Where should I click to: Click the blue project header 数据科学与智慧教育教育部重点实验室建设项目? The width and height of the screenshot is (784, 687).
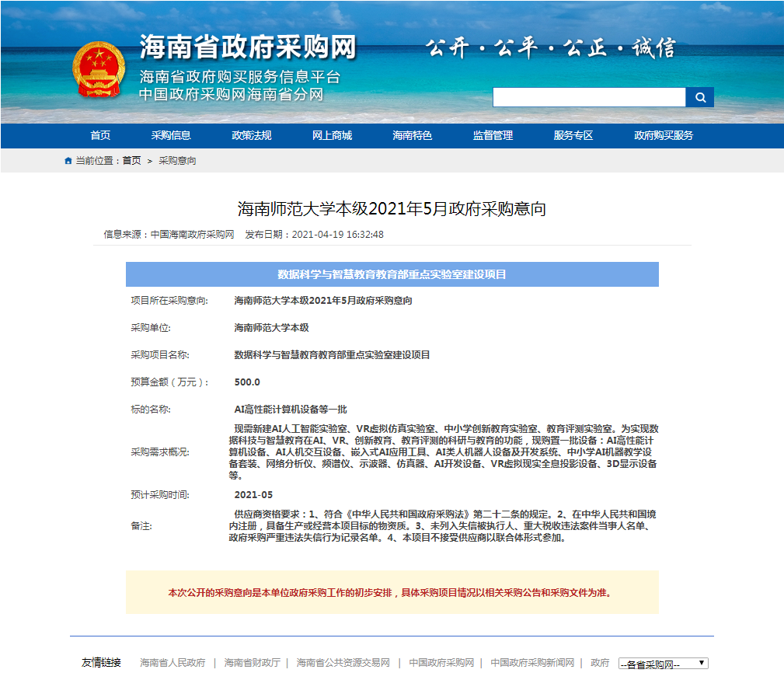pyautogui.click(x=392, y=274)
